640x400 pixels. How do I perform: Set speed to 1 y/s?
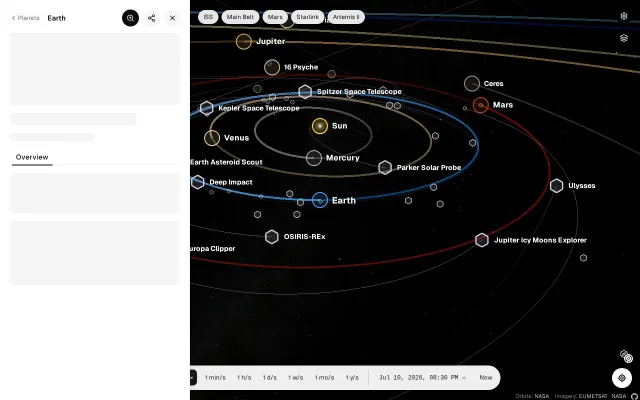352,378
